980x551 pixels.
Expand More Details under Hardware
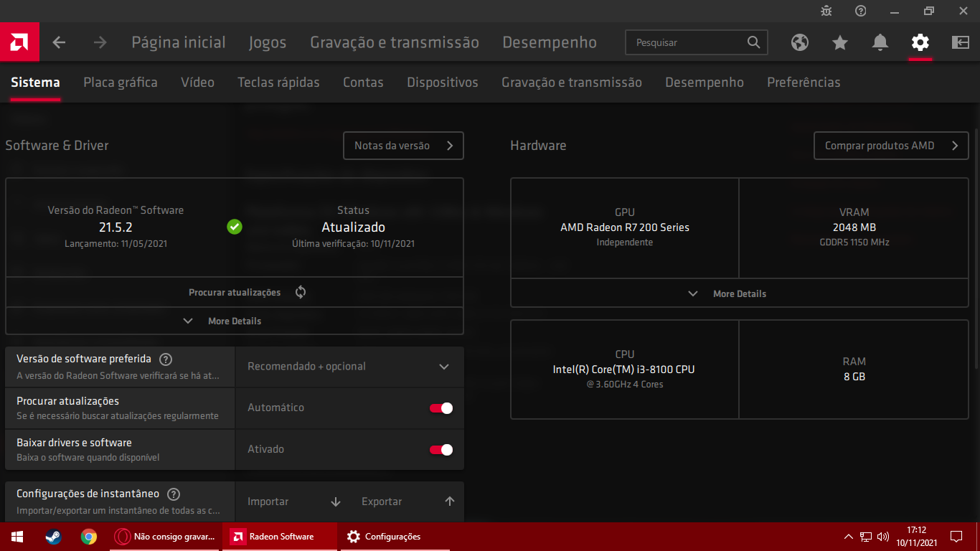pos(740,293)
